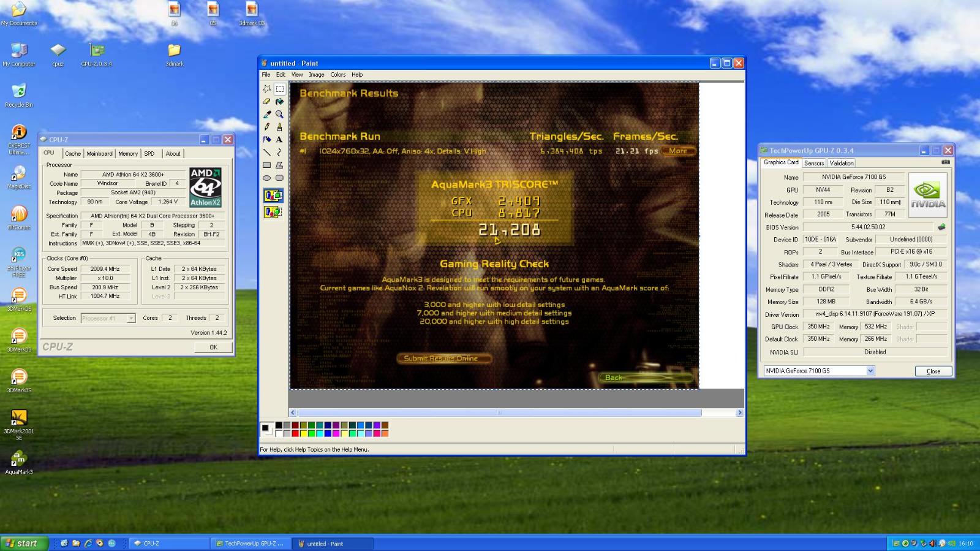Pick the red color swatch in palette
The image size is (980, 551).
pos(295,433)
